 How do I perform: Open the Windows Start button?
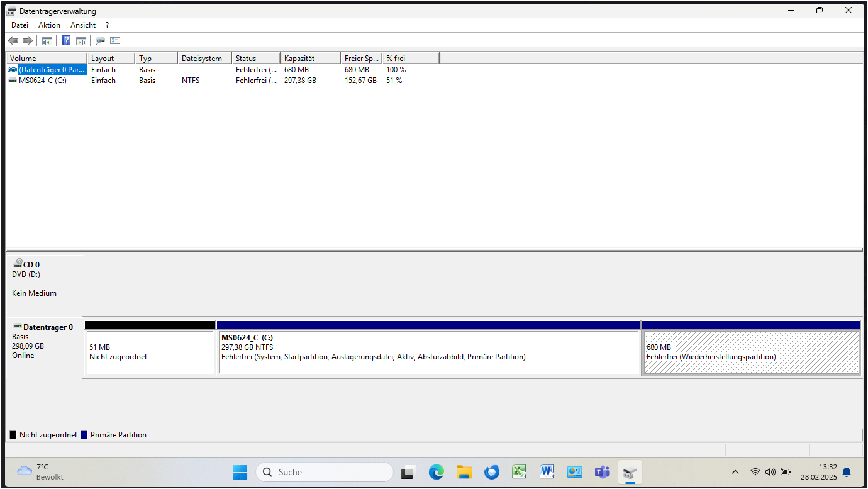pos(240,472)
